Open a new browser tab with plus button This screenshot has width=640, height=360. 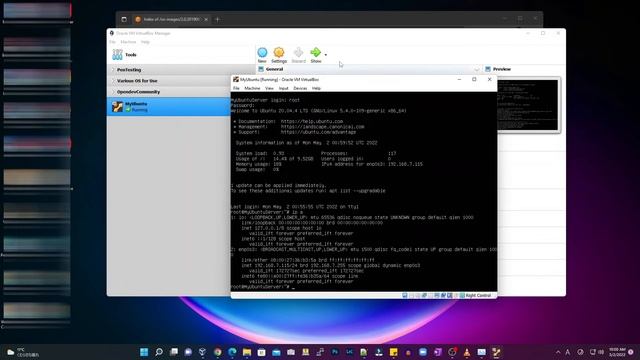pos(217,19)
